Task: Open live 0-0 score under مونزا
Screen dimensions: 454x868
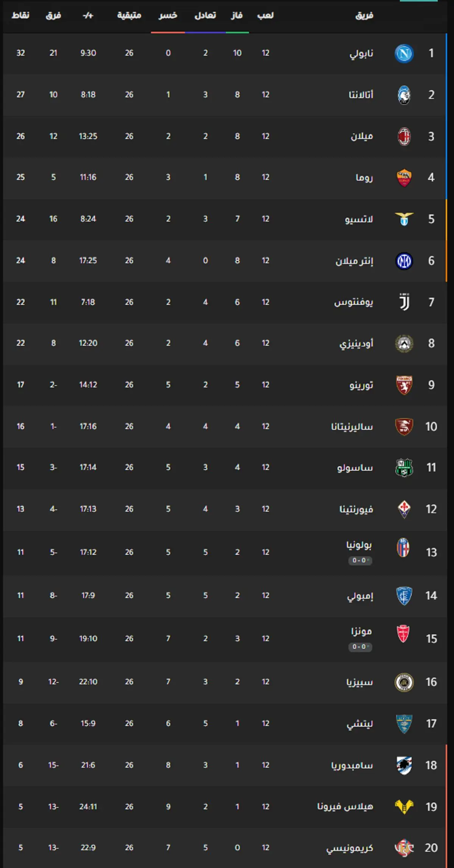Action: point(360,647)
